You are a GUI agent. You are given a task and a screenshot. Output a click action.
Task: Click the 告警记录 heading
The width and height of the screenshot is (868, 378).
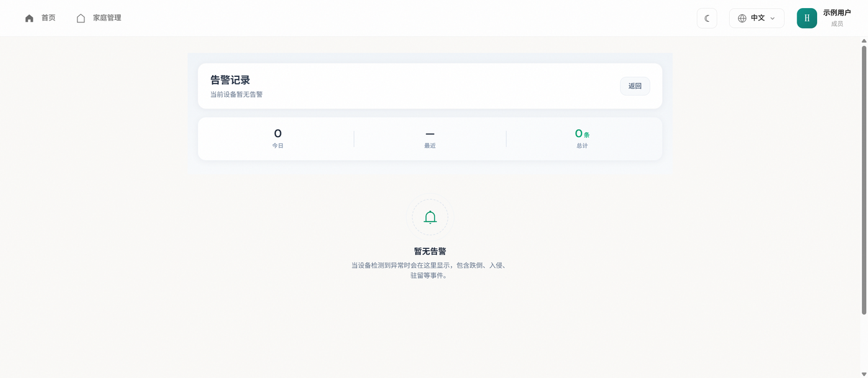click(230, 80)
